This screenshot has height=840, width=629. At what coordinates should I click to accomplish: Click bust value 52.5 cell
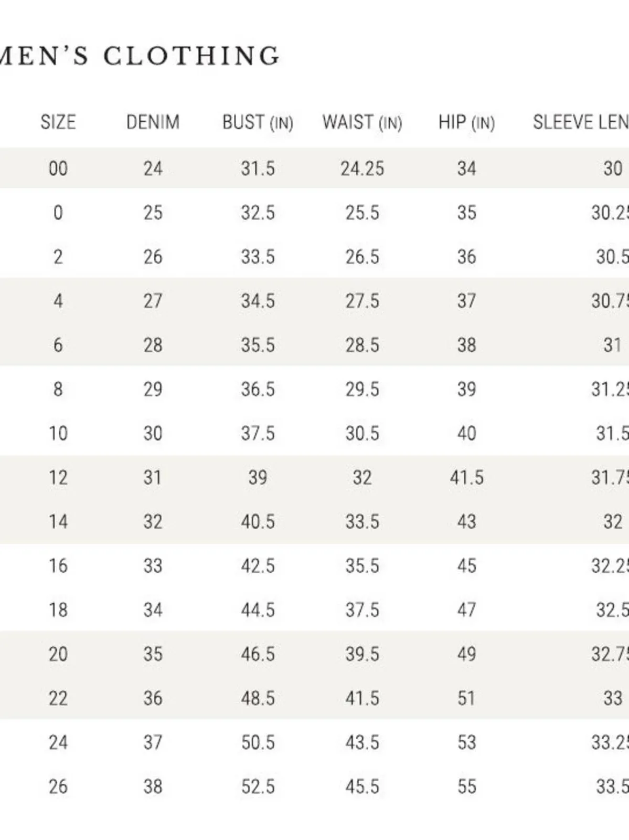tap(258, 786)
